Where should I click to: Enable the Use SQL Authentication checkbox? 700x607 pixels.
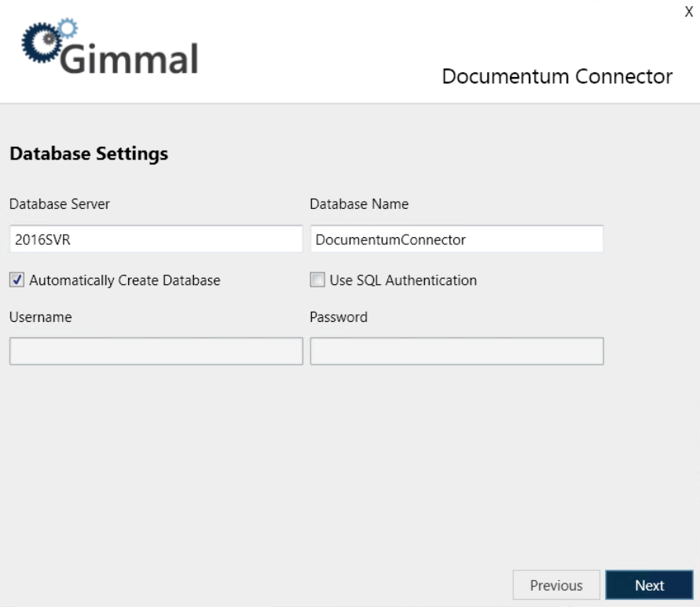[317, 280]
